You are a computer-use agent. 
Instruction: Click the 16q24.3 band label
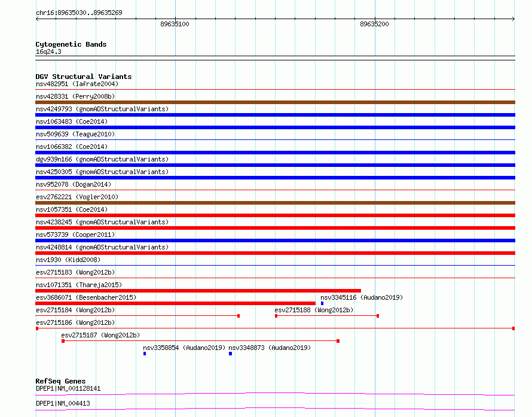point(48,51)
